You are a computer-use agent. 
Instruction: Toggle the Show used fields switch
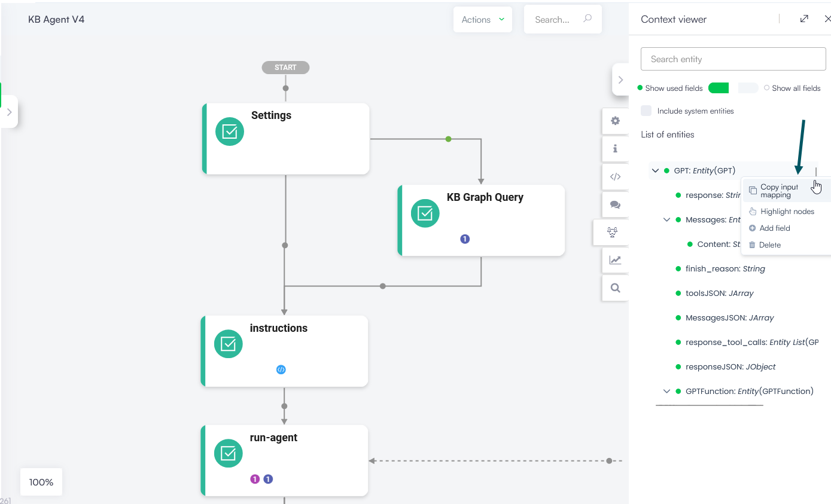tap(719, 88)
